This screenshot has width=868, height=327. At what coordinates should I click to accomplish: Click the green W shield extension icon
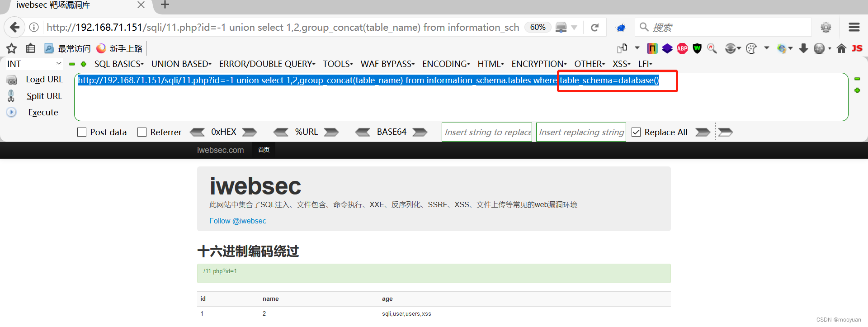coord(697,48)
